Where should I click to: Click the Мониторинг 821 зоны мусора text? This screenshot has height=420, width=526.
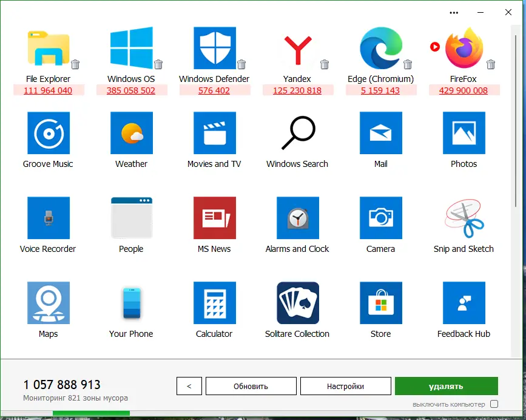pyautogui.click(x=75, y=398)
